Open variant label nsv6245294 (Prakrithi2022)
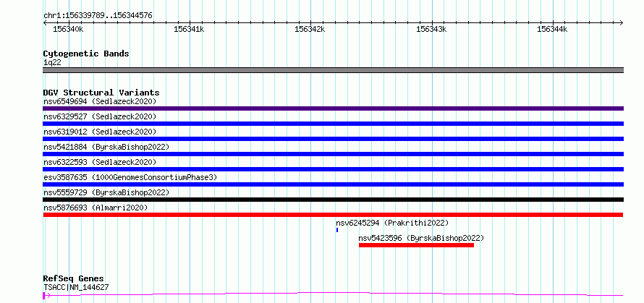Screen dimensions: 644x303 tap(392, 223)
